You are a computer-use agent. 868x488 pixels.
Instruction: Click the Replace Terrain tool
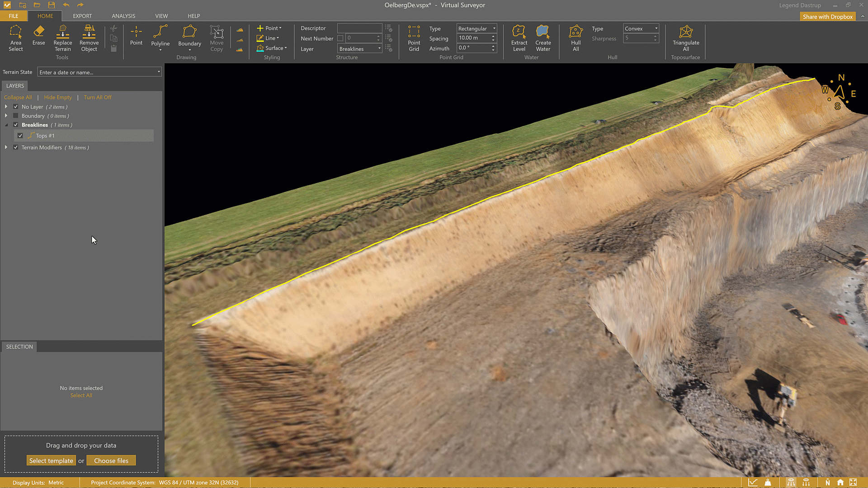click(62, 38)
